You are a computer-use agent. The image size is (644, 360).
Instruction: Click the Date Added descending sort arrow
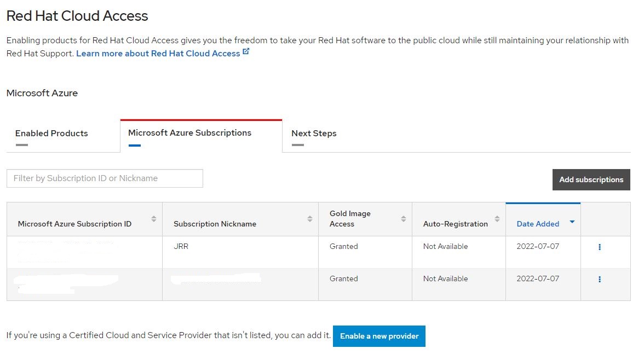[572, 222]
